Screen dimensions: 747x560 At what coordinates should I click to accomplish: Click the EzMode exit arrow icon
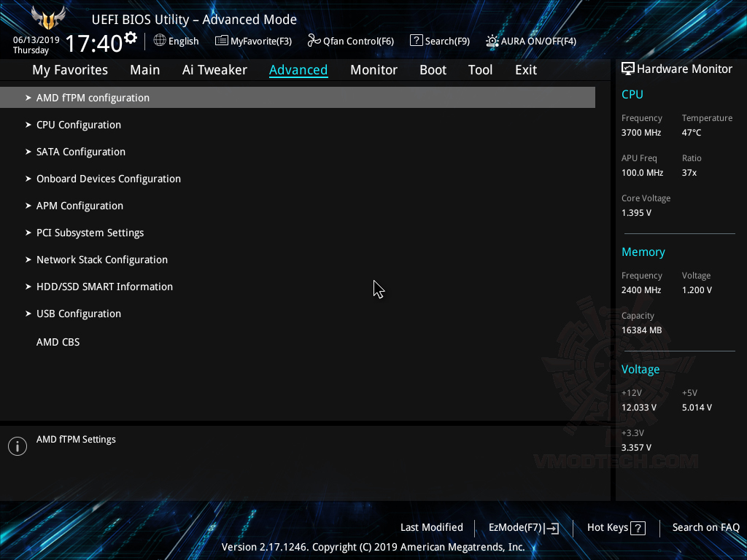(x=551, y=528)
